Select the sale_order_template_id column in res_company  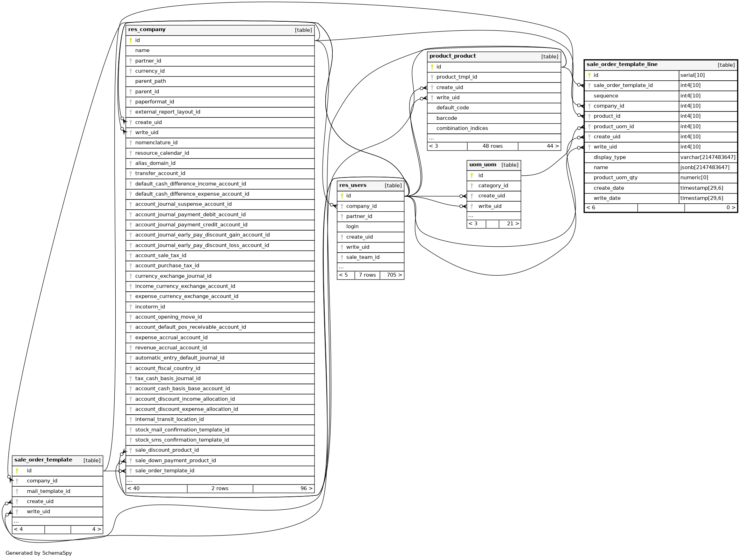click(165, 471)
